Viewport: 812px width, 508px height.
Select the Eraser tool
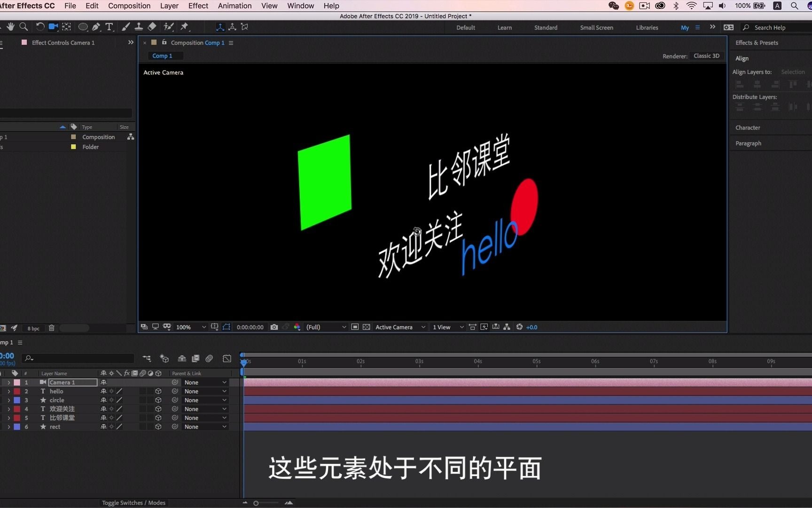tap(152, 27)
